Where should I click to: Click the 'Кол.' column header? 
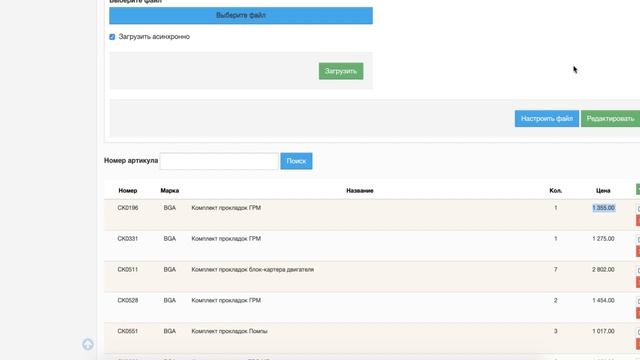pos(556,191)
